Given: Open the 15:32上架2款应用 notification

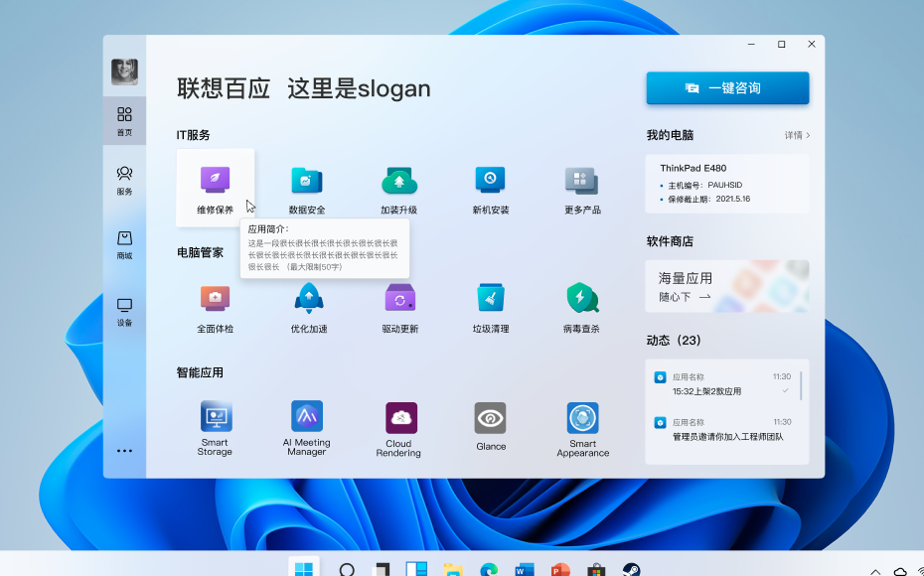Looking at the screenshot, I should (x=722, y=384).
